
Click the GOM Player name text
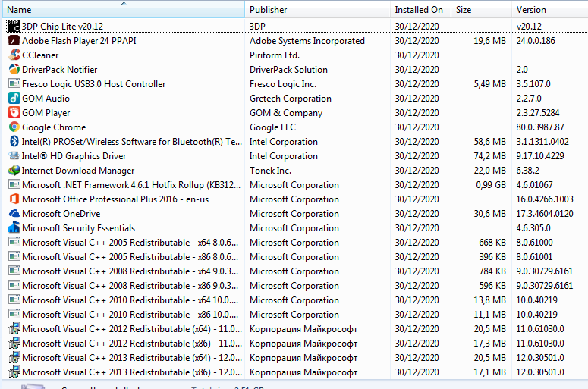[46, 113]
